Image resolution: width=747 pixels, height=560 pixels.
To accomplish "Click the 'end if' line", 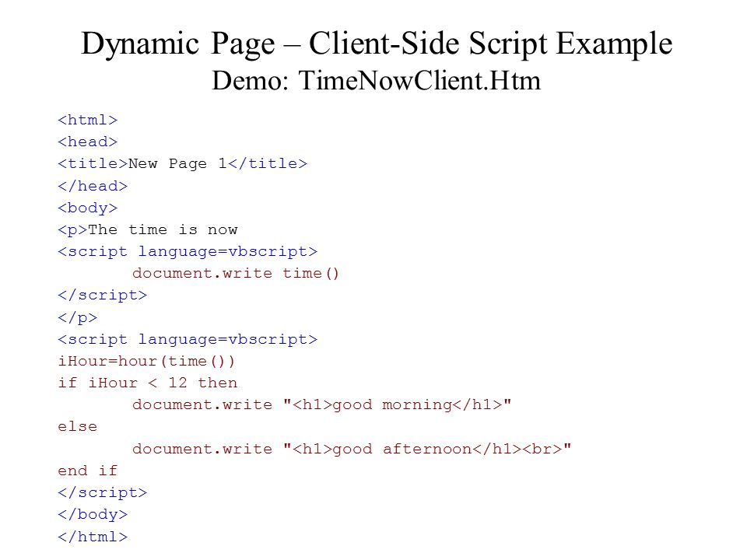I will [x=88, y=471].
